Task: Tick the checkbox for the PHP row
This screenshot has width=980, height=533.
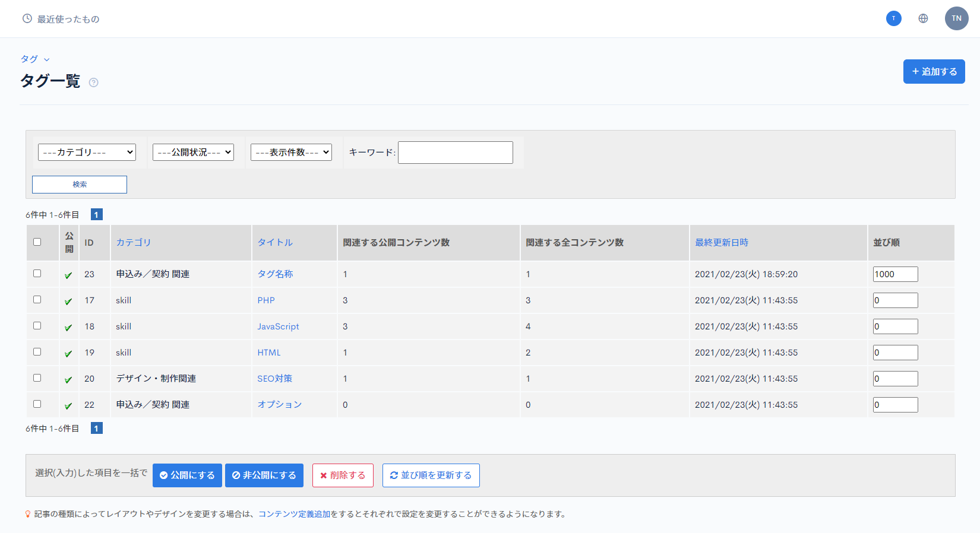Action: (37, 299)
